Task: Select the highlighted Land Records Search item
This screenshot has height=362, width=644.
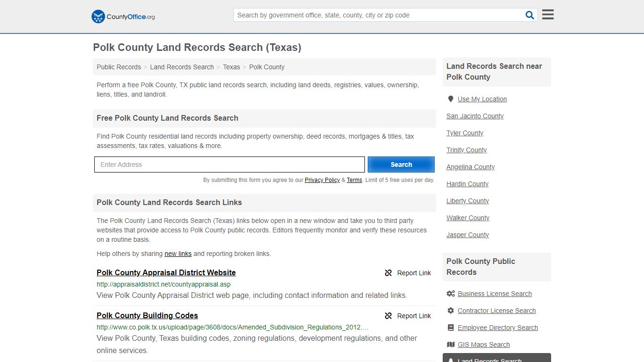Action: pos(497,358)
